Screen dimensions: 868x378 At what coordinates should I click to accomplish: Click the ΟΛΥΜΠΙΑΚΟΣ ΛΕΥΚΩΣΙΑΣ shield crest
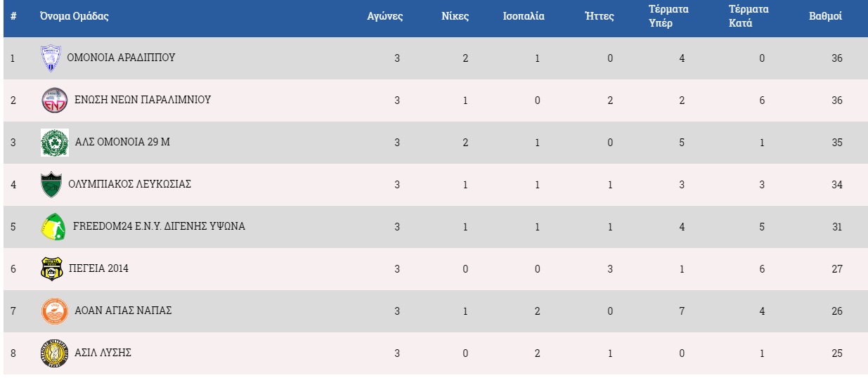click(x=51, y=185)
